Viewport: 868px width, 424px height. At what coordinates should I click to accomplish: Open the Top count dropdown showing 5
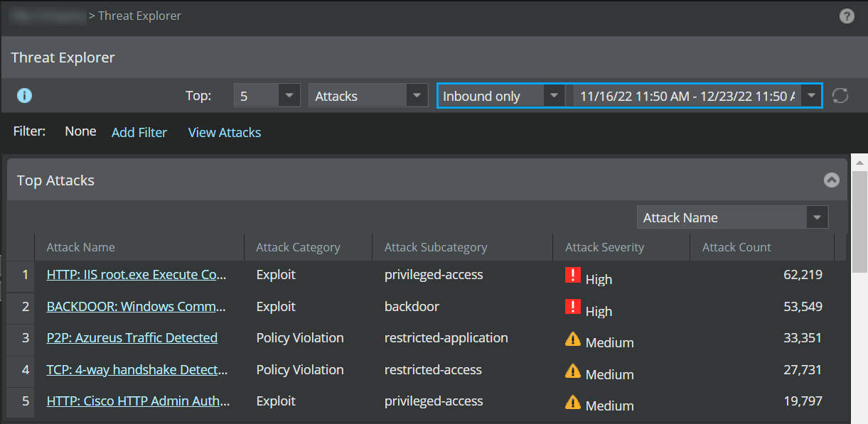(267, 96)
